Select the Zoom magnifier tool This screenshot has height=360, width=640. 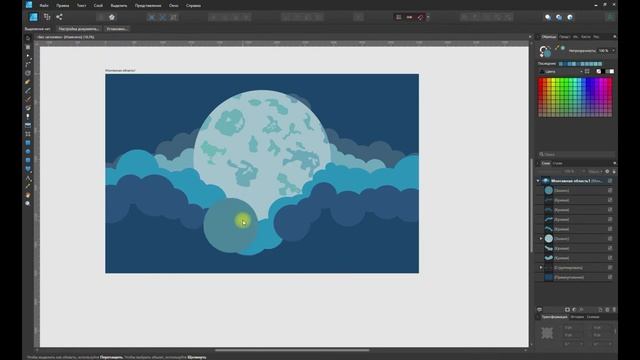(28, 203)
